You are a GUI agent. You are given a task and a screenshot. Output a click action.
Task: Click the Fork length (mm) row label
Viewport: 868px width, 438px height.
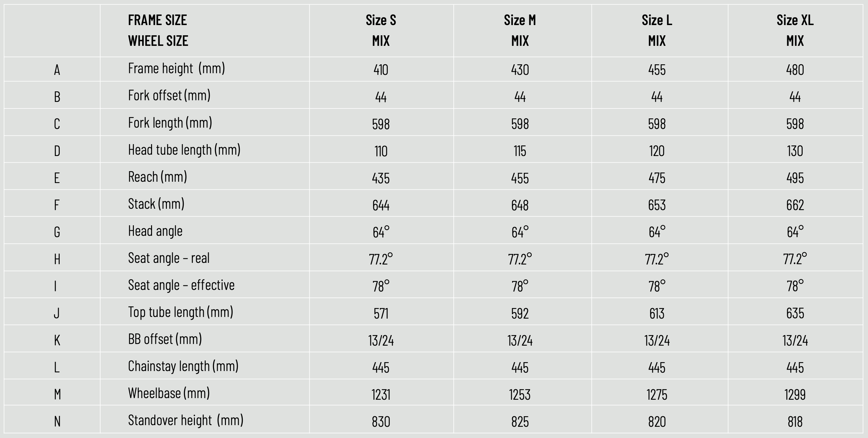[170, 123]
